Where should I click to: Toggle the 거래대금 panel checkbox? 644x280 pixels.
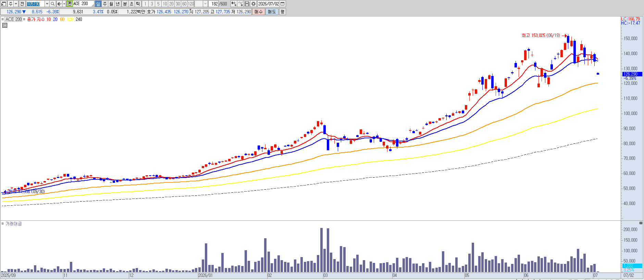(2, 224)
